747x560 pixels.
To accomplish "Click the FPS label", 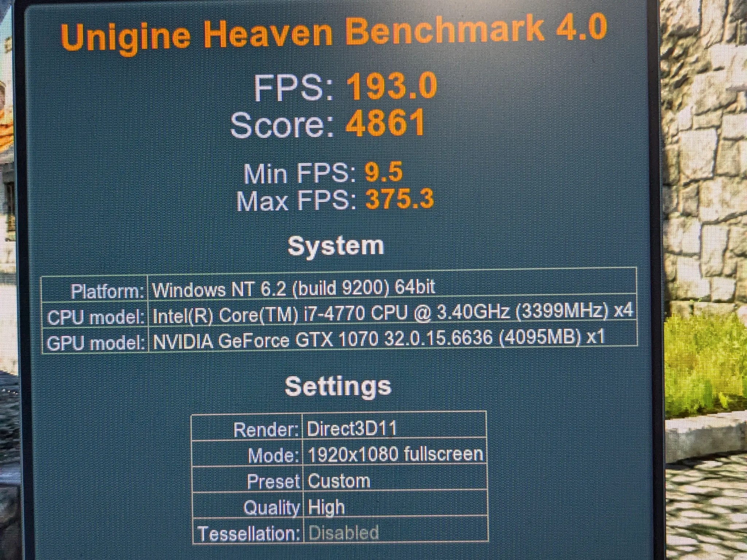I will [x=294, y=88].
